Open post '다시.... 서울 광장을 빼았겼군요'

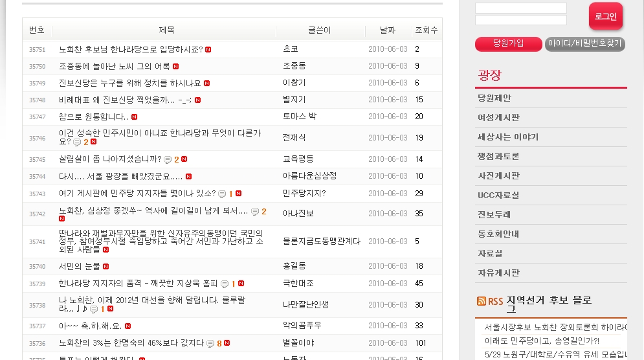pos(121,177)
